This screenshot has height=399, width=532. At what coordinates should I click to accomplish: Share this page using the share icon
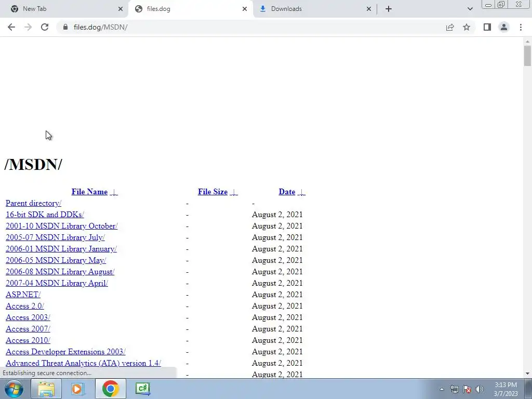450,27
